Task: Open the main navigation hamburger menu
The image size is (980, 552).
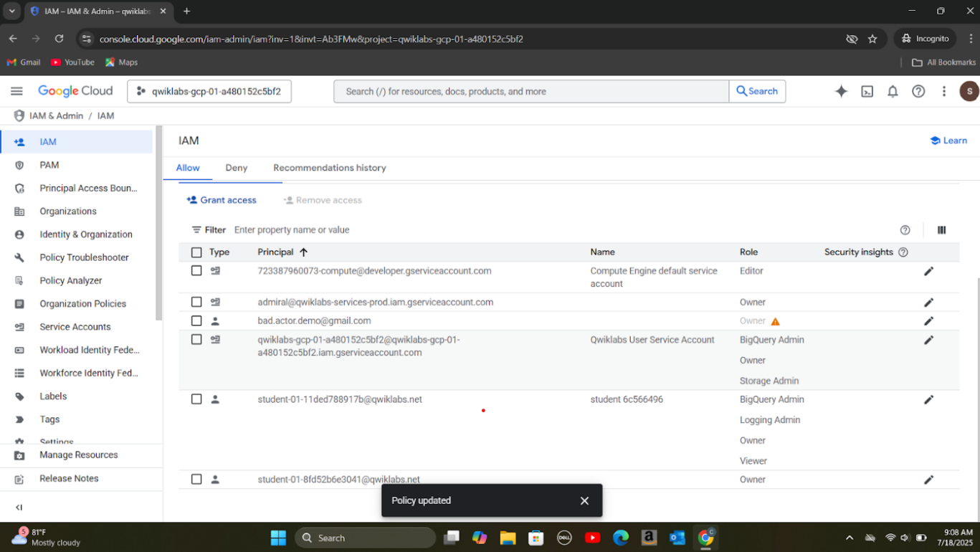Action: (16, 91)
